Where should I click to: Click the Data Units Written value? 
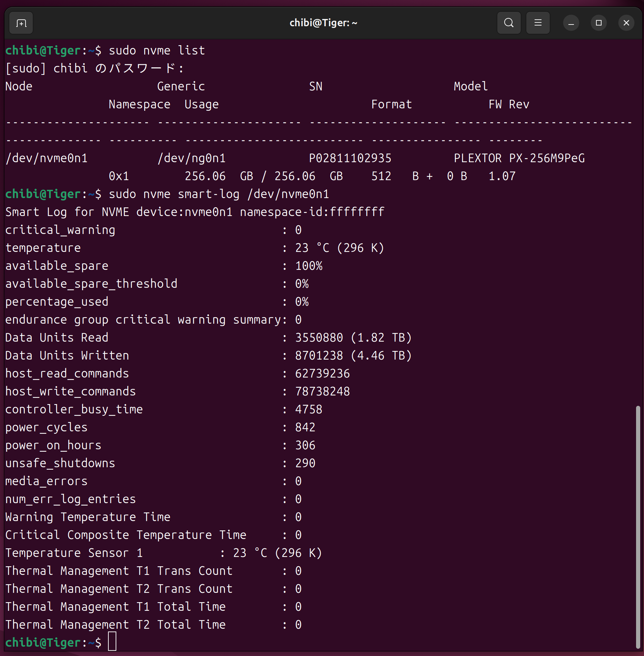coord(353,356)
